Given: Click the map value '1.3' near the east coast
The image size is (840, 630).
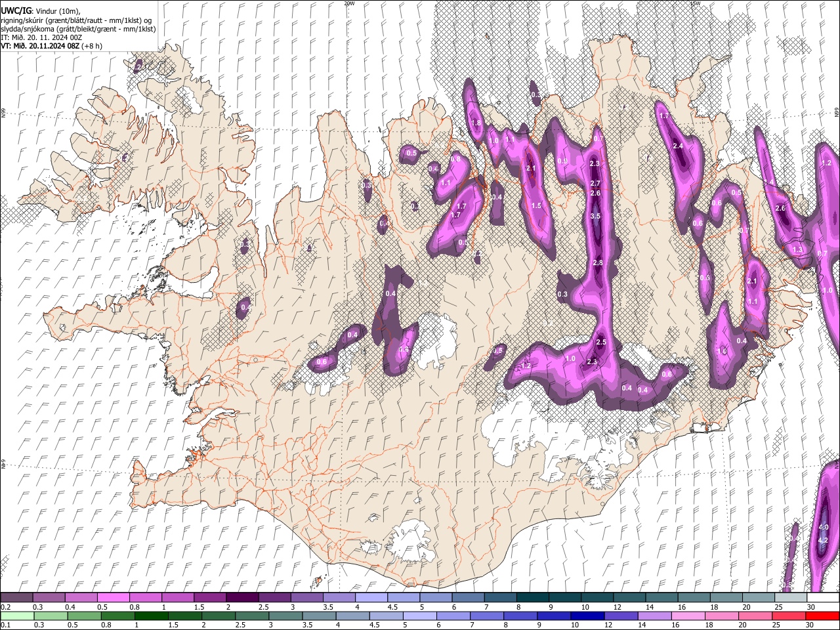Looking at the screenshot, I should tap(798, 250).
